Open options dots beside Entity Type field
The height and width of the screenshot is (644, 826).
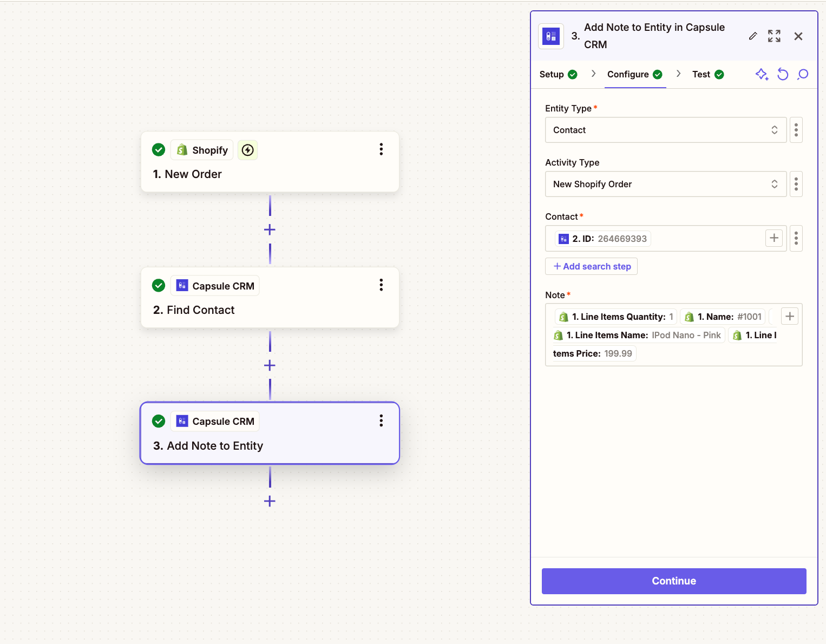[x=796, y=130]
